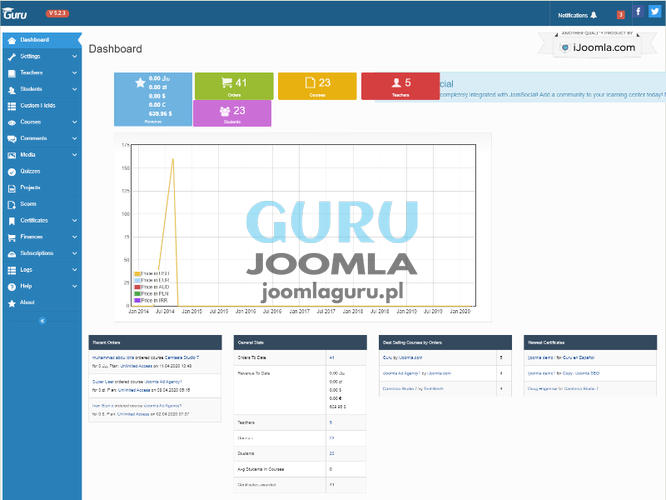Open the Twitter icon in header
Image resolution: width=666 pixels, height=500 pixels.
655,11
